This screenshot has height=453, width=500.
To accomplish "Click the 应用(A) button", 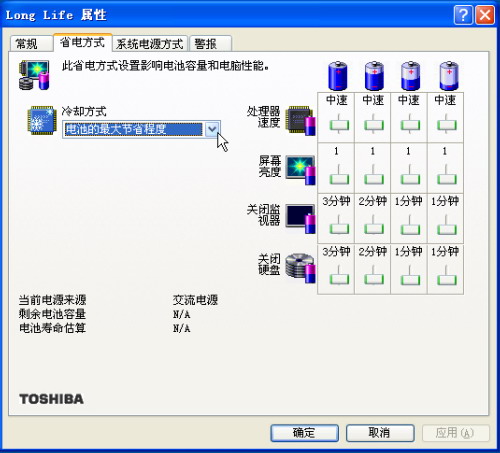I will (455, 433).
